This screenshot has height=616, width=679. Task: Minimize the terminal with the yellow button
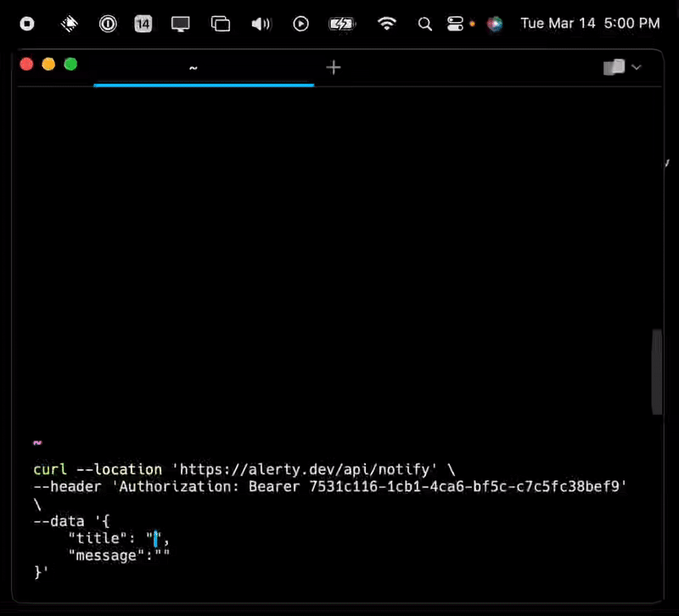pyautogui.click(x=48, y=64)
